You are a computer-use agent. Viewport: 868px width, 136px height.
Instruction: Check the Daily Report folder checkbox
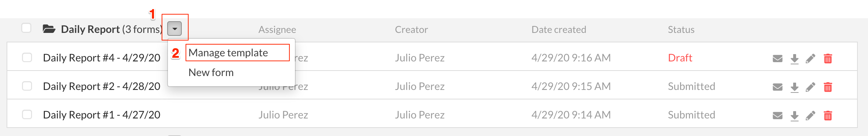(26, 28)
